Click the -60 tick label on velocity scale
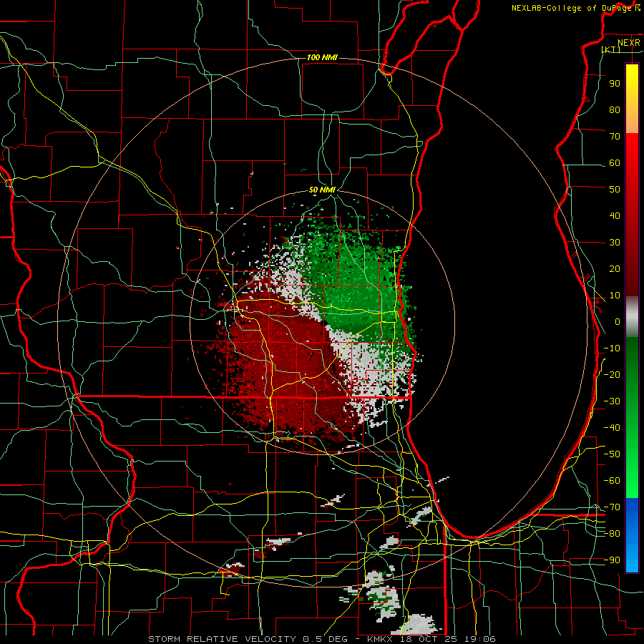Screen dimensions: 644x644 coord(612,481)
